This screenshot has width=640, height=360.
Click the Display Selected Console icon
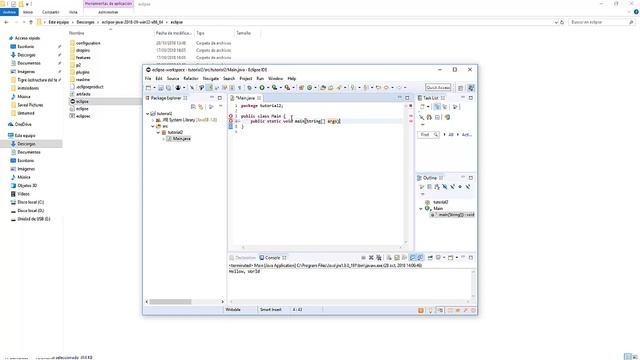click(438, 258)
